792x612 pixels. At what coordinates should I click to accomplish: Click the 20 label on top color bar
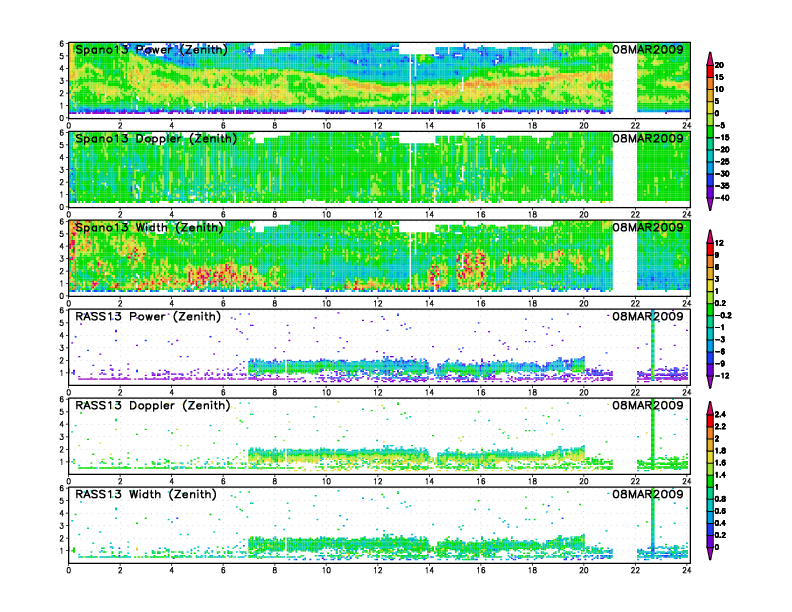coord(719,65)
